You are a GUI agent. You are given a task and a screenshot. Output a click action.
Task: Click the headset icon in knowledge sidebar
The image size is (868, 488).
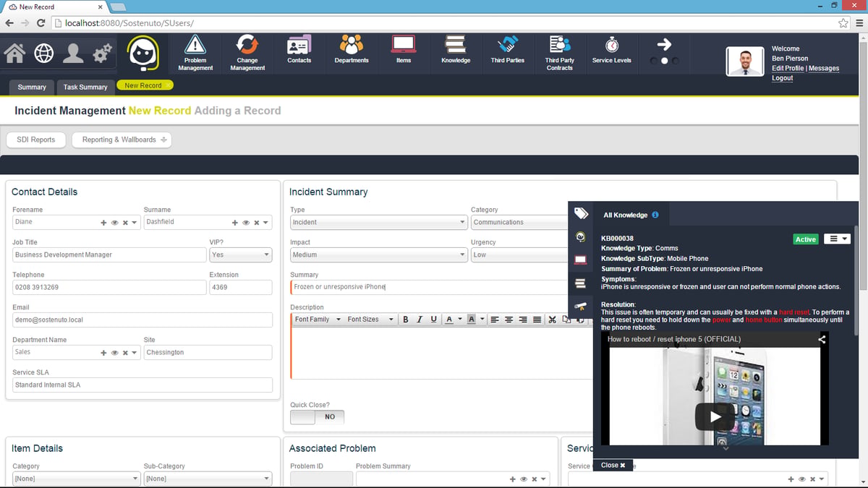click(x=580, y=236)
